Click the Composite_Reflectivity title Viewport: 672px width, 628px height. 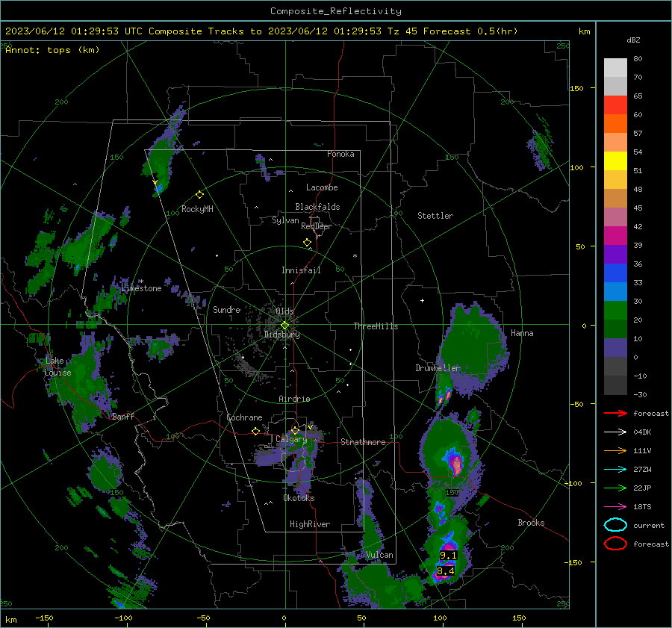click(x=336, y=11)
